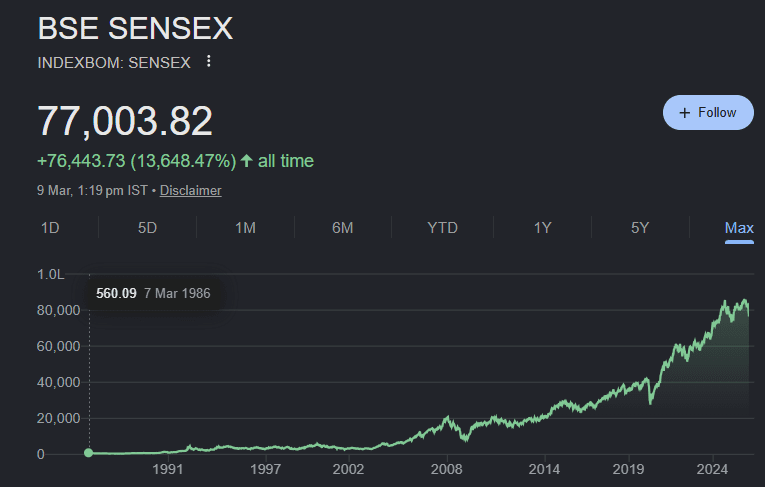Click the plus icon in Follow button
This screenshot has width=765, height=487.
(x=685, y=113)
